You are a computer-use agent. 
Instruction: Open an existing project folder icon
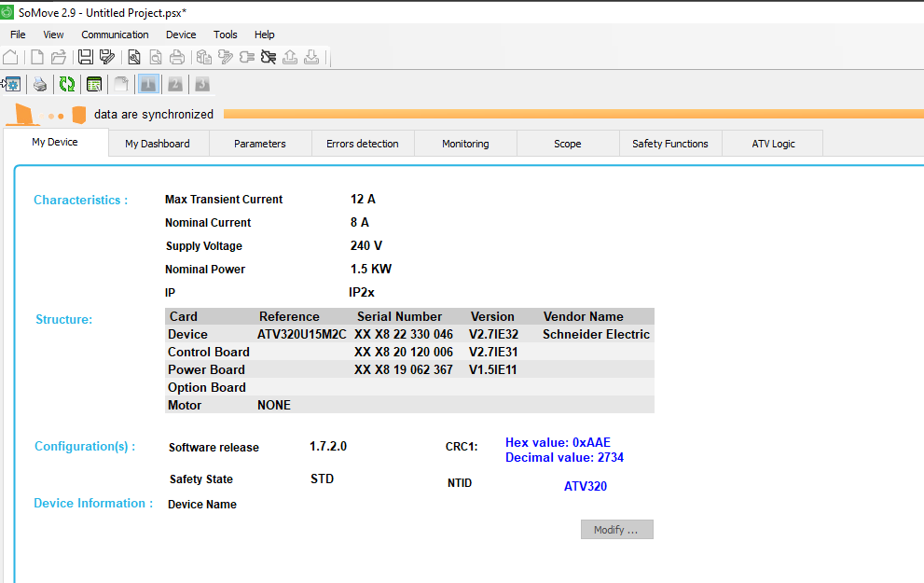coord(59,57)
